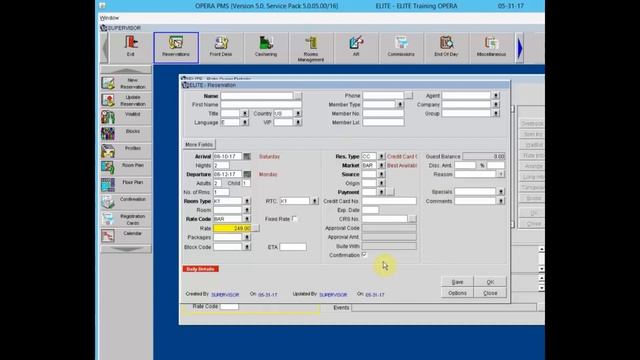Screen dimensions: 640x360
Task: Expand the Member Type dropdown
Action: click(x=400, y=104)
